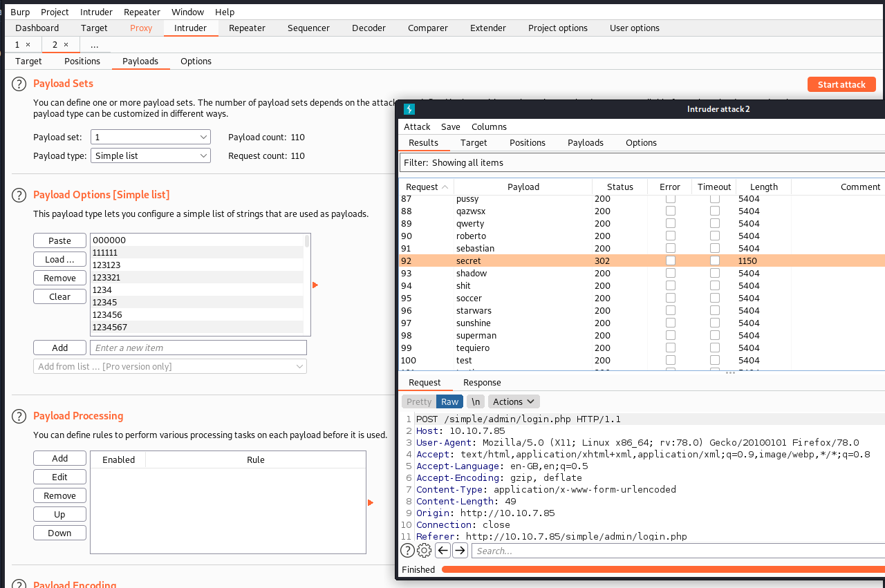Click the Paste button
Viewport: 885px width, 588px height.
(59, 240)
